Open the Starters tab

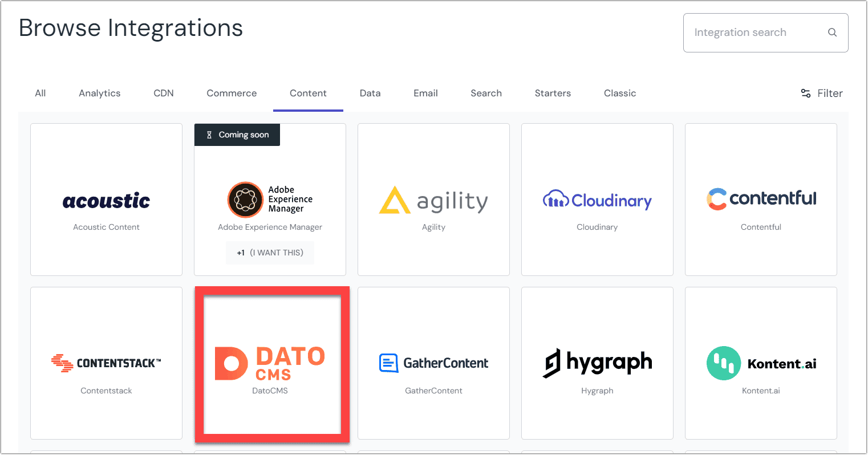553,94
